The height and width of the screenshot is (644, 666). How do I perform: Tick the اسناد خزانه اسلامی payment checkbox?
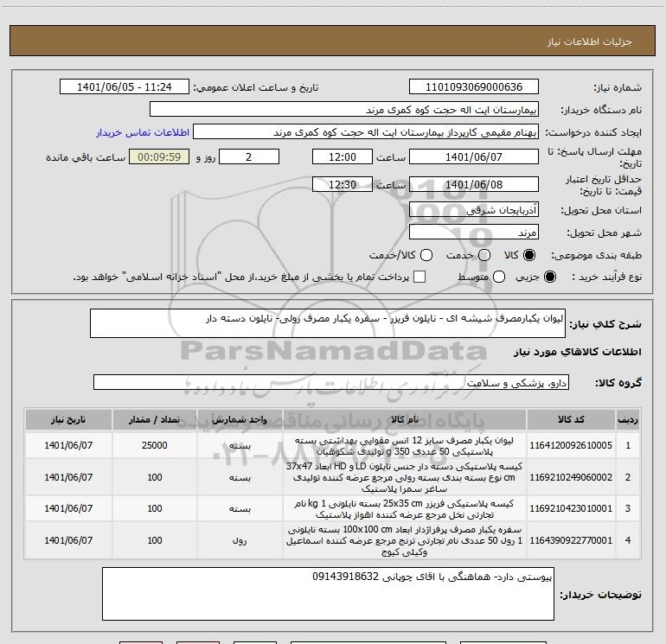(x=419, y=277)
